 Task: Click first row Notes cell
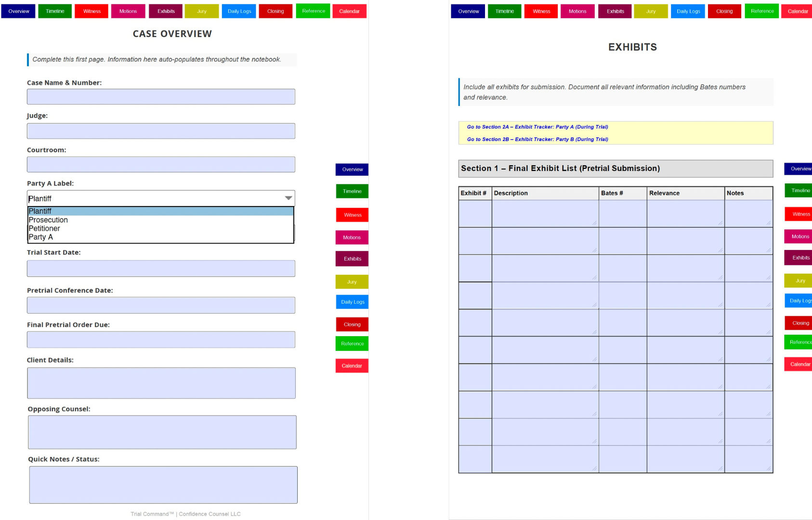749,214
